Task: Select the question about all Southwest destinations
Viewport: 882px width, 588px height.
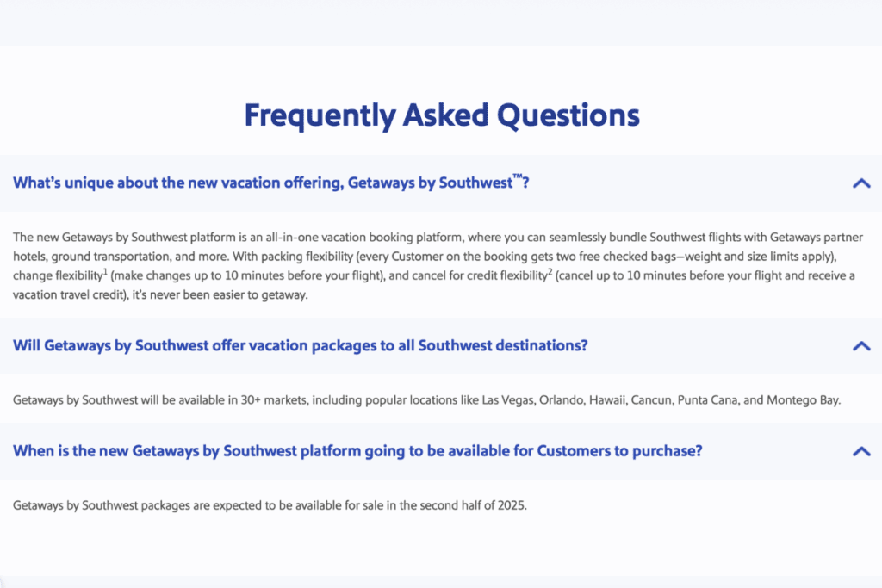Action: [x=300, y=345]
